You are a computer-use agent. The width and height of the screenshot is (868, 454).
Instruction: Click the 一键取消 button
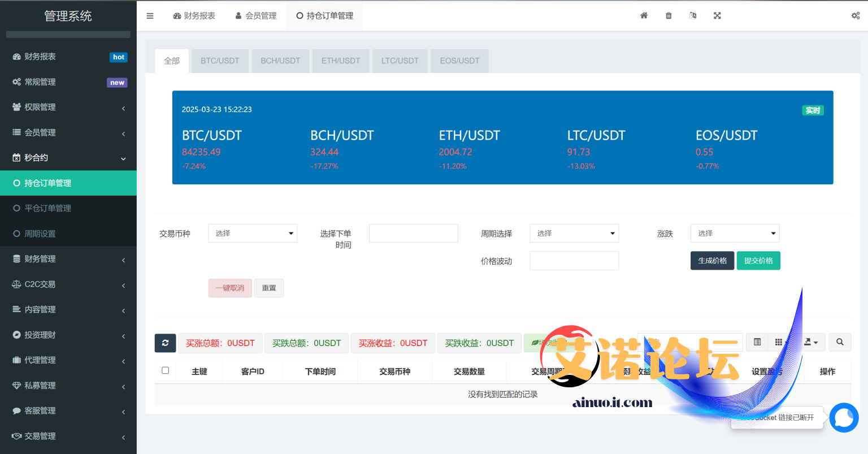coord(230,288)
